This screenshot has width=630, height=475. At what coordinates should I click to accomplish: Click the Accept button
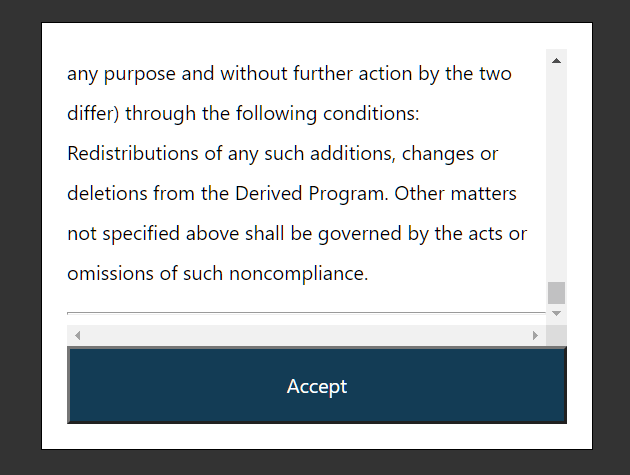tap(316, 386)
